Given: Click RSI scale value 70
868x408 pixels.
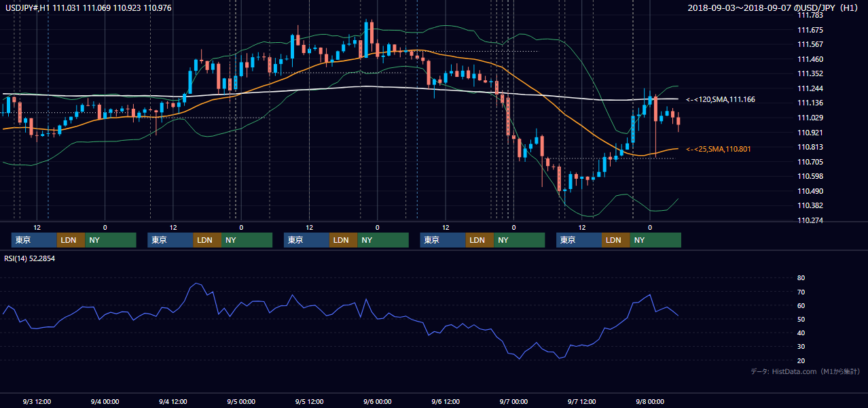Looking at the screenshot, I should click(x=801, y=292).
